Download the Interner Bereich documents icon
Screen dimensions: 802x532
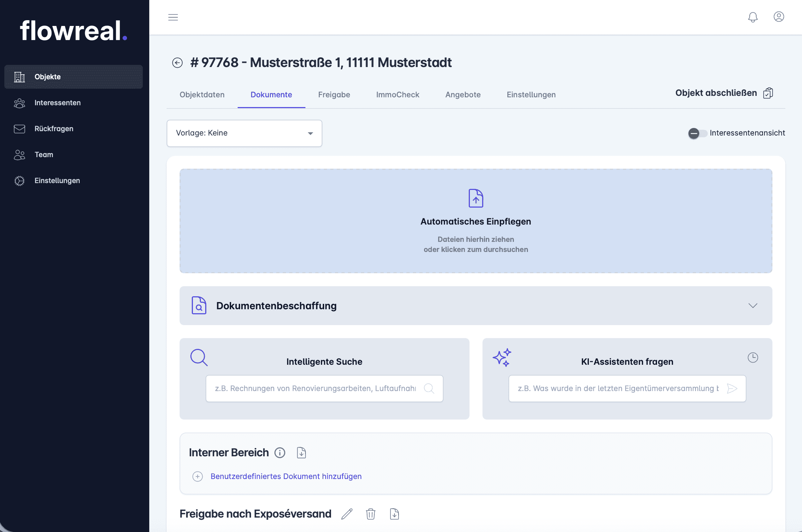pyautogui.click(x=301, y=453)
